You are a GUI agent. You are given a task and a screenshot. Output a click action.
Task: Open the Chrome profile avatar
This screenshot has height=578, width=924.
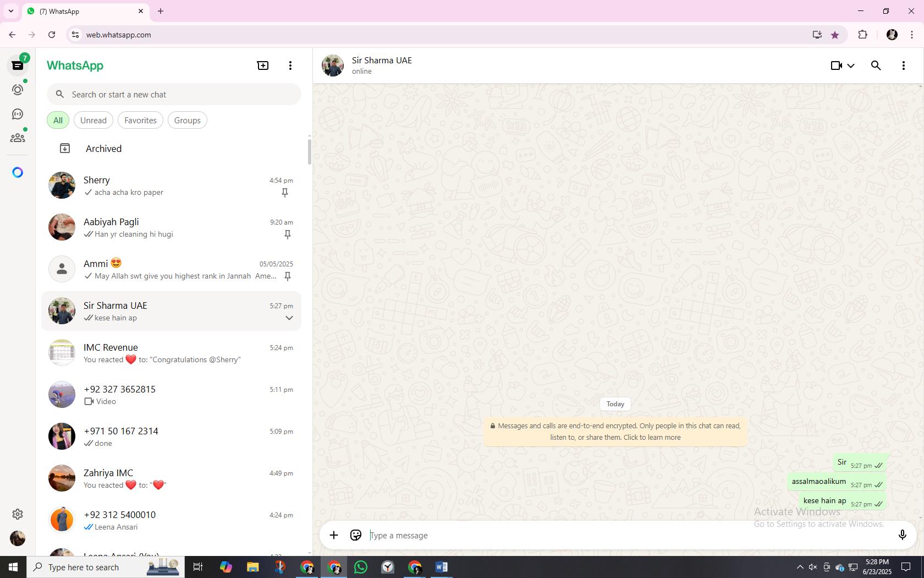tap(892, 35)
